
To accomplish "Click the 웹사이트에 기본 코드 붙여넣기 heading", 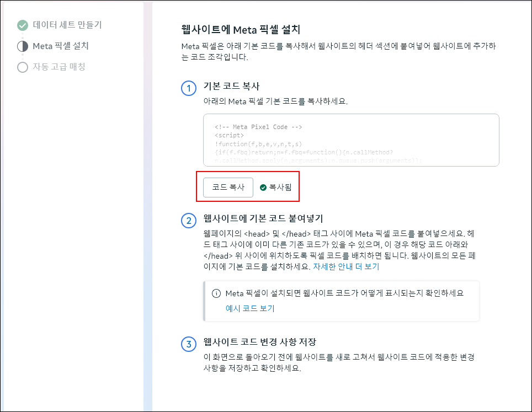I will (x=263, y=219).
